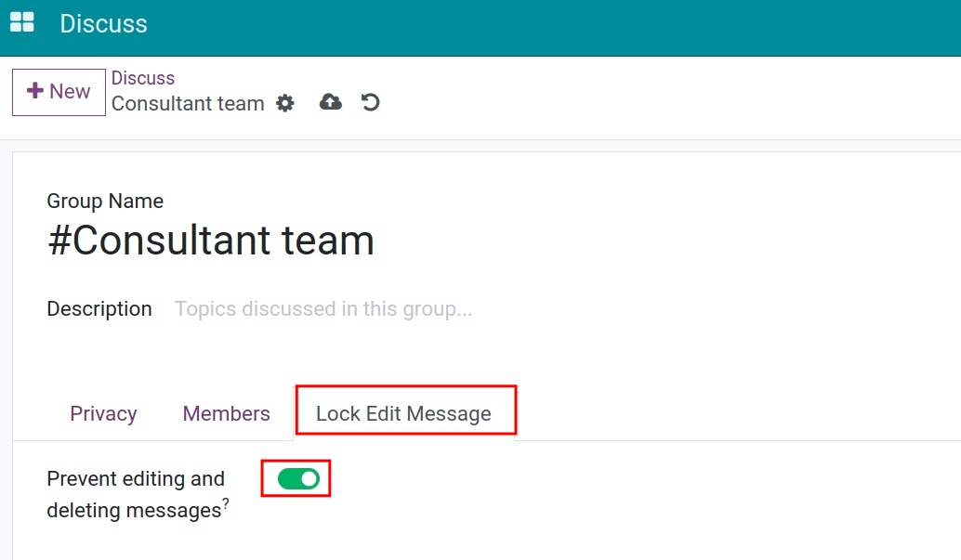Select the Consultant team breadcrumb text
Viewport: 961px width, 560px height.
point(188,103)
